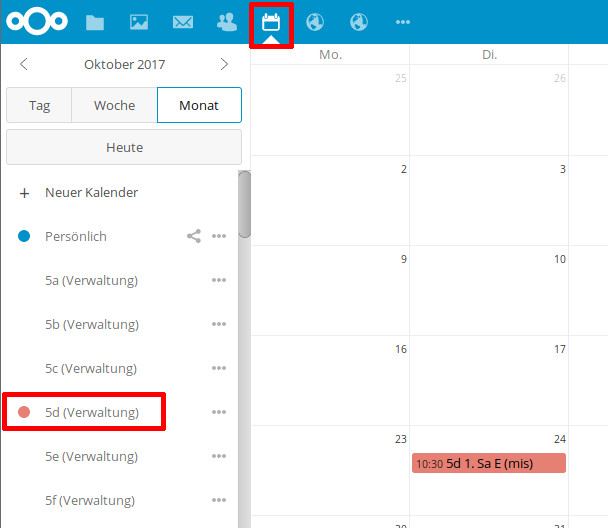
Task: Enable the 5a (Verwaltung) calendar
Action: click(92, 280)
